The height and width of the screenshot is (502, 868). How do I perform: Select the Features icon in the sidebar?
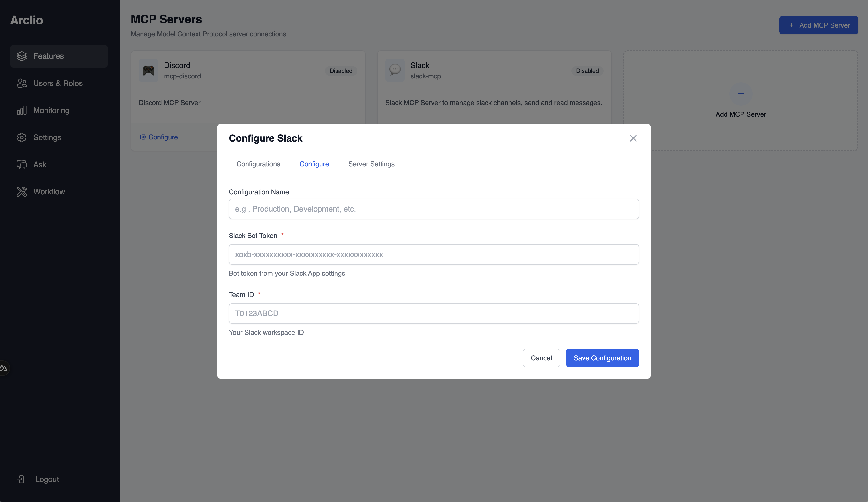(x=22, y=56)
